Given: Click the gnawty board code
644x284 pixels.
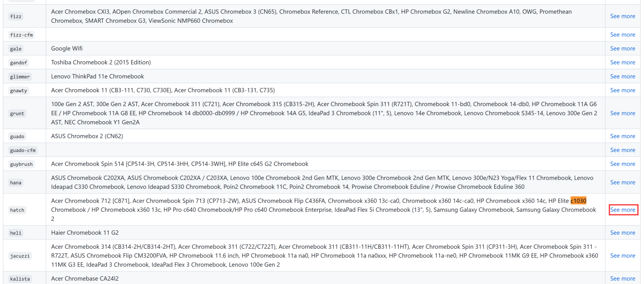Looking at the screenshot, I should tap(18, 90).
